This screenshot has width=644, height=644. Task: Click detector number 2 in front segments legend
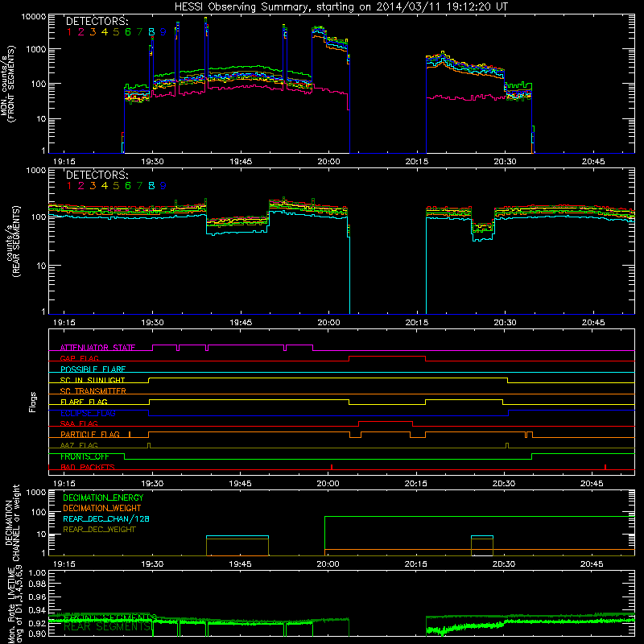click(81, 32)
